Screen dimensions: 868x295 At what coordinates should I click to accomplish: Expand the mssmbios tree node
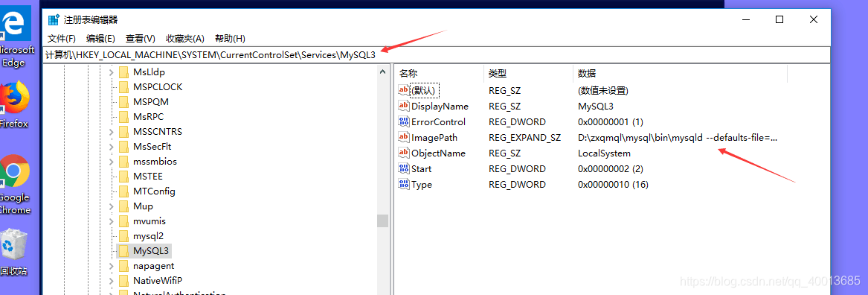coord(111,162)
